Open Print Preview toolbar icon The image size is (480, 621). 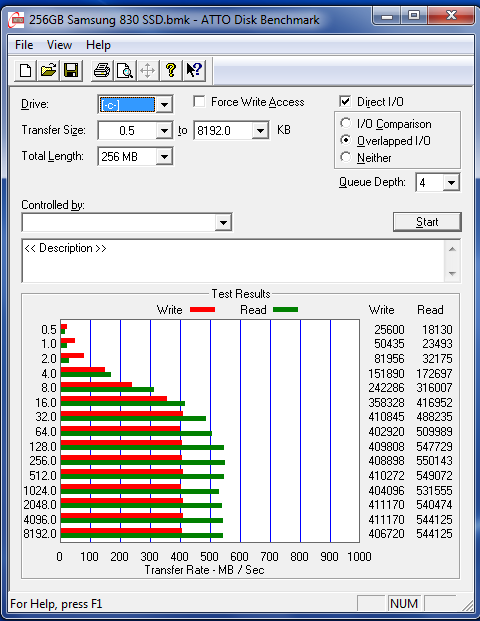click(125, 71)
